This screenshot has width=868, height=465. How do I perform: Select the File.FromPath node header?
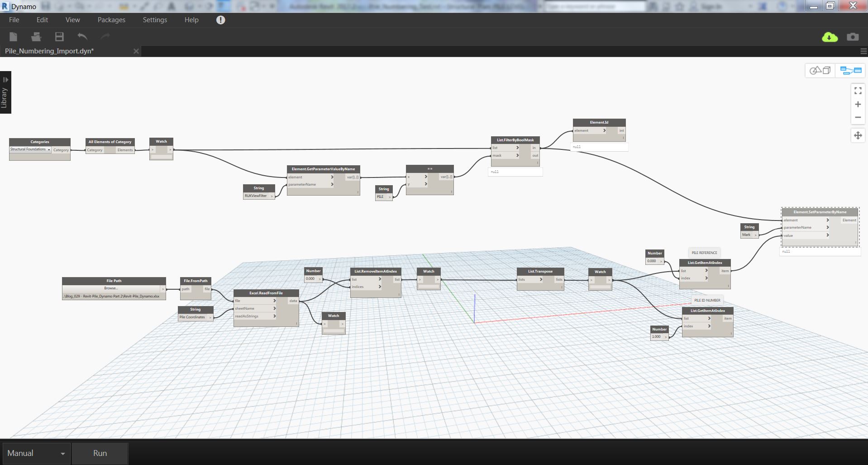click(196, 281)
